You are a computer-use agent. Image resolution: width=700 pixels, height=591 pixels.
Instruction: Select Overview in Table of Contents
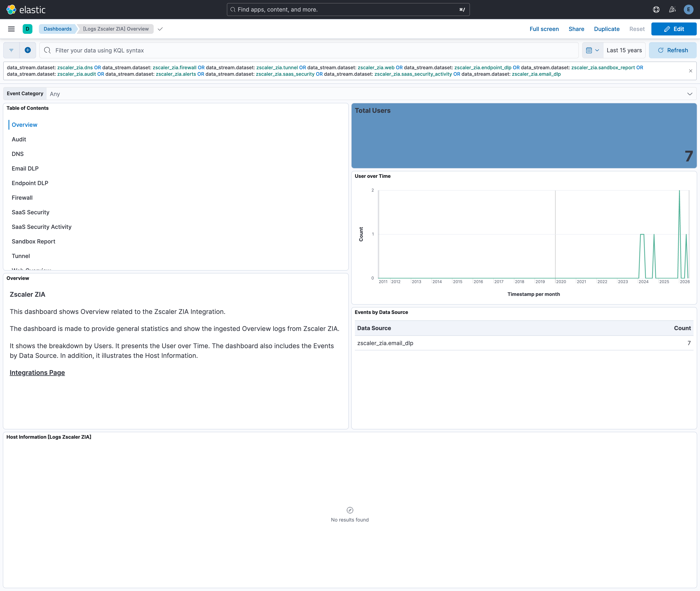[25, 125]
